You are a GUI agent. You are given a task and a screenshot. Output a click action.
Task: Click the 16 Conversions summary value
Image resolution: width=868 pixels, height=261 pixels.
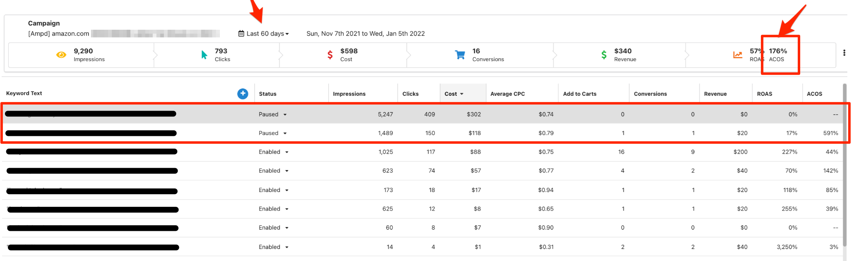tap(476, 51)
